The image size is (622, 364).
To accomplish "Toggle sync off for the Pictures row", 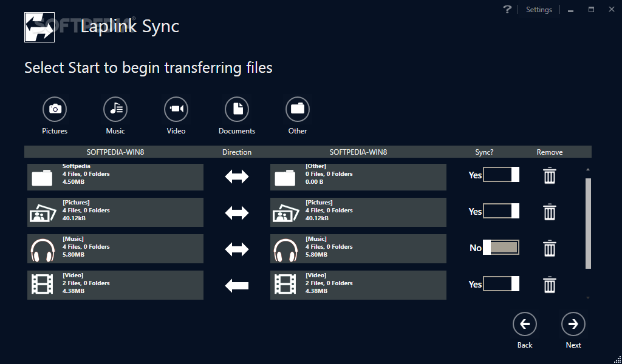I will 501,211.
